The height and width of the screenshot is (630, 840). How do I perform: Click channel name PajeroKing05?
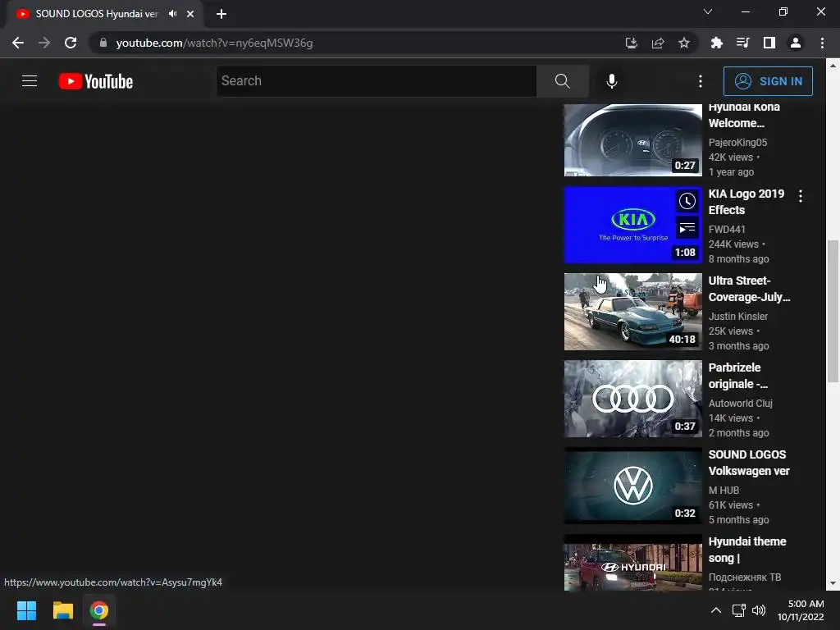click(x=737, y=143)
